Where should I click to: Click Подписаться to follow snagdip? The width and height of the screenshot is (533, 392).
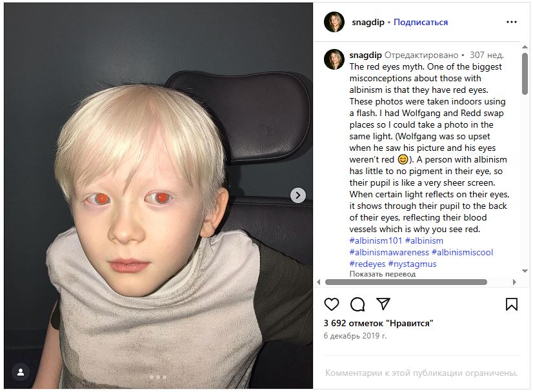click(x=421, y=22)
